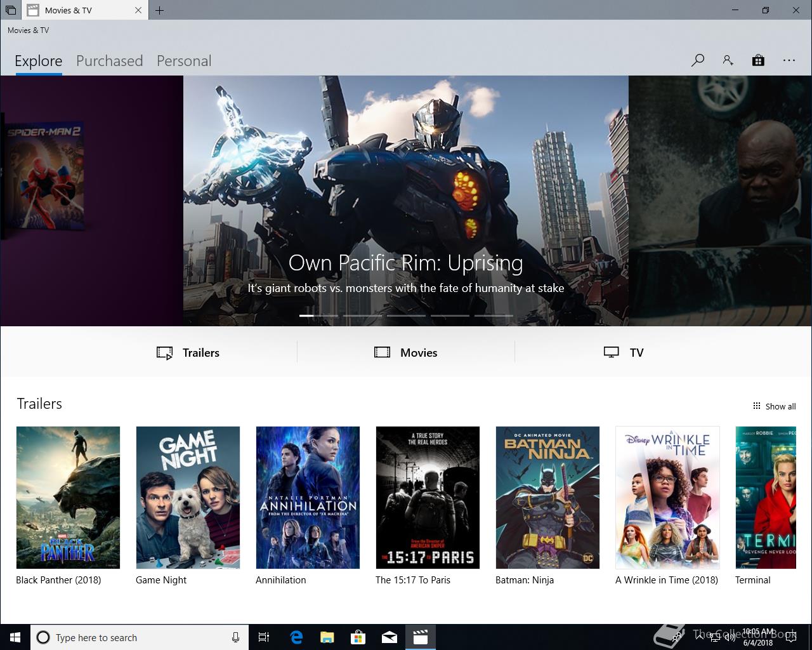Open the more options ellipsis menu

(789, 61)
